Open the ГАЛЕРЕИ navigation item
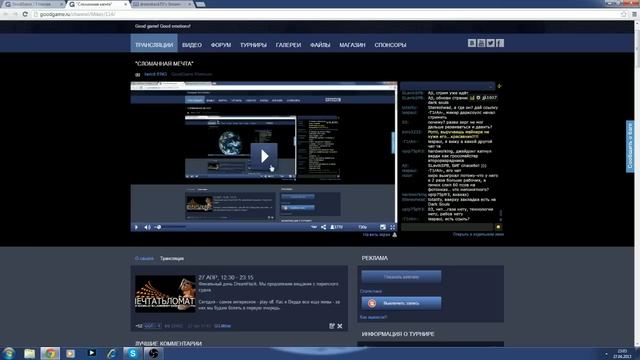The width and height of the screenshot is (640, 360). coord(288,45)
